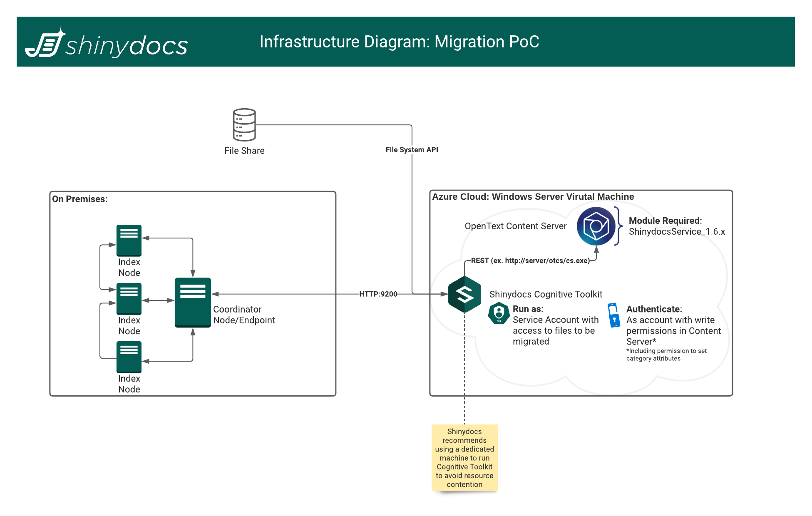Select the middle Index Node server icon

click(x=129, y=298)
